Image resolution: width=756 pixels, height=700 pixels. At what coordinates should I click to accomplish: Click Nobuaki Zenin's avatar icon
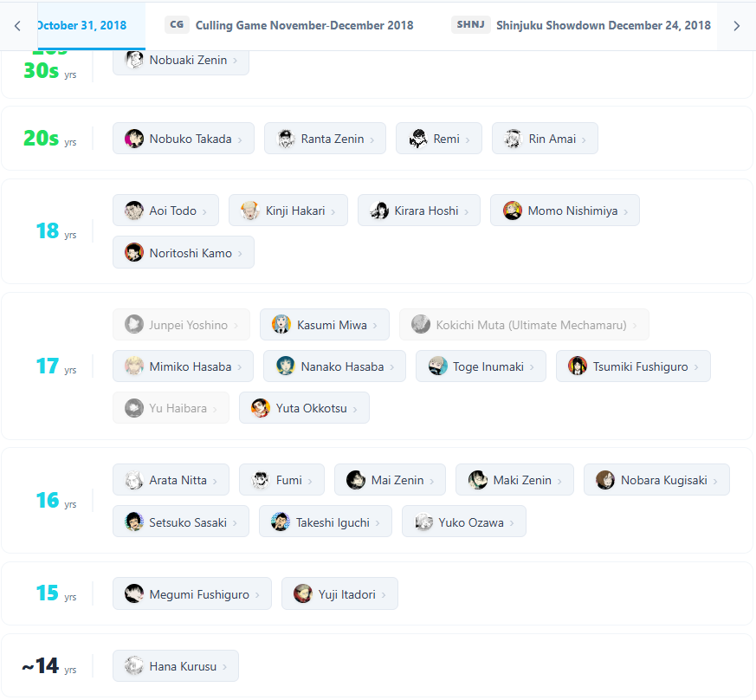pos(134,60)
